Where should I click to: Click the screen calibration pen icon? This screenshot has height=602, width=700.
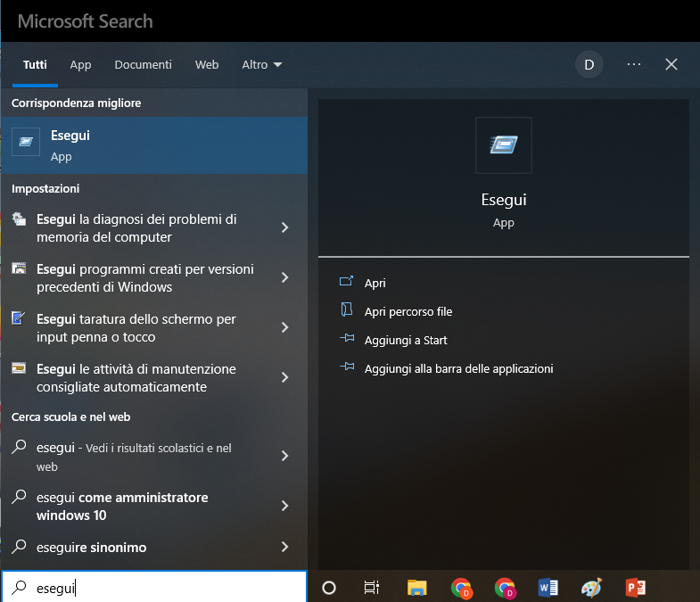(19, 318)
